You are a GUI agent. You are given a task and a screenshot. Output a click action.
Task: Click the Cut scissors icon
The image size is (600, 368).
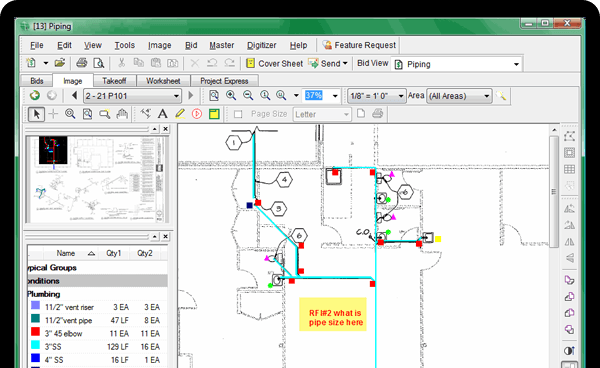tap(122, 63)
